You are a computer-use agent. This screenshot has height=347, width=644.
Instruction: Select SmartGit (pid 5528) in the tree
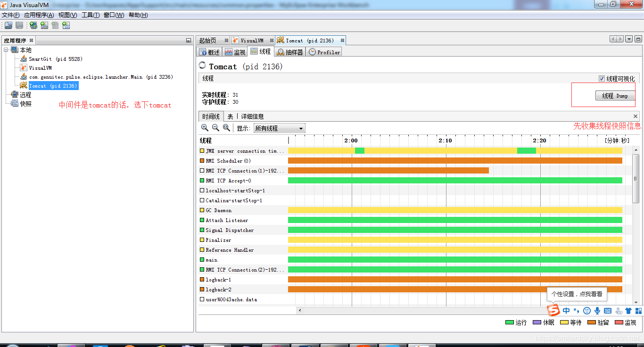coord(55,59)
